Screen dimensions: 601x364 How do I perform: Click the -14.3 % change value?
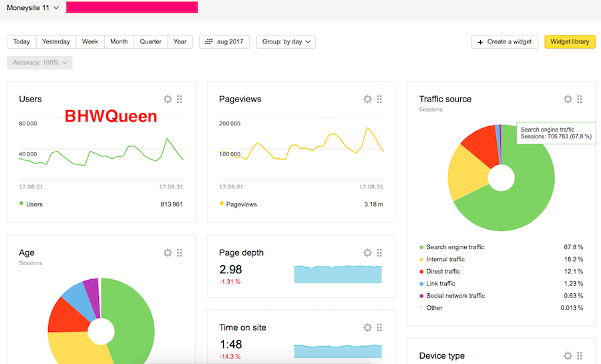230,357
